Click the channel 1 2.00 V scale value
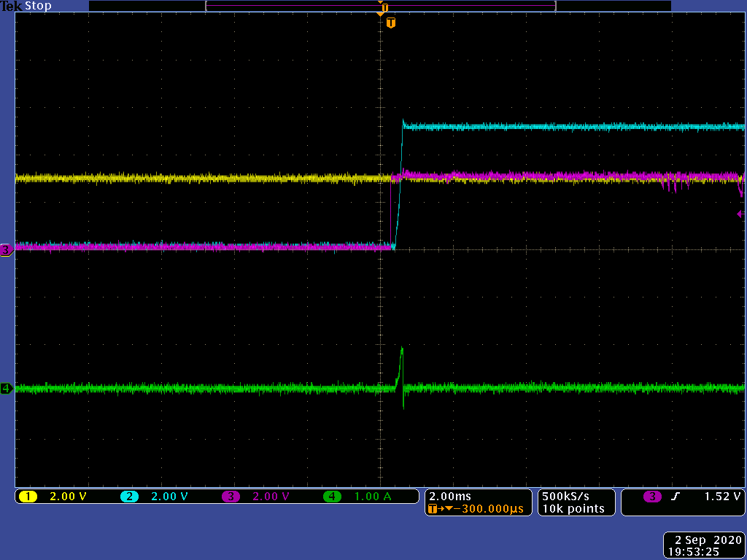 [x=68, y=497]
